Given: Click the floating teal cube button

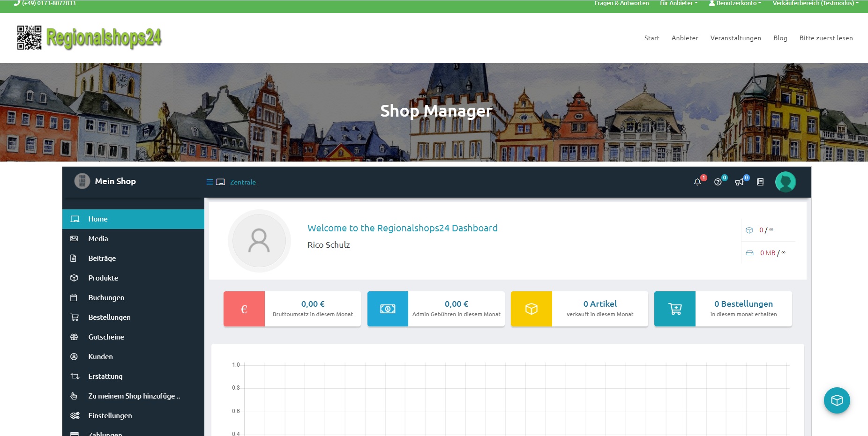Looking at the screenshot, I should pyautogui.click(x=837, y=400).
